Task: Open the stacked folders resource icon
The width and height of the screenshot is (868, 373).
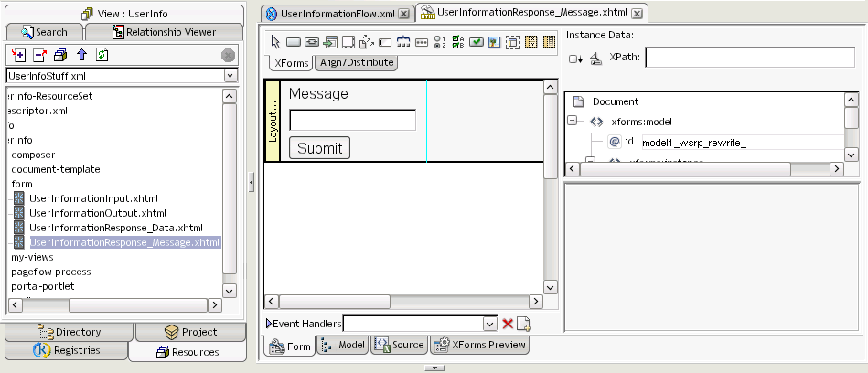Action: click(x=60, y=56)
